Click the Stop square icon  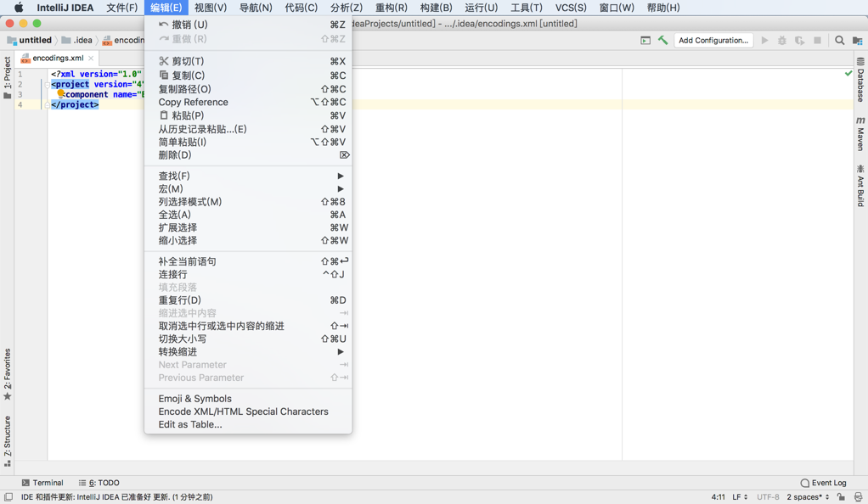[818, 41]
